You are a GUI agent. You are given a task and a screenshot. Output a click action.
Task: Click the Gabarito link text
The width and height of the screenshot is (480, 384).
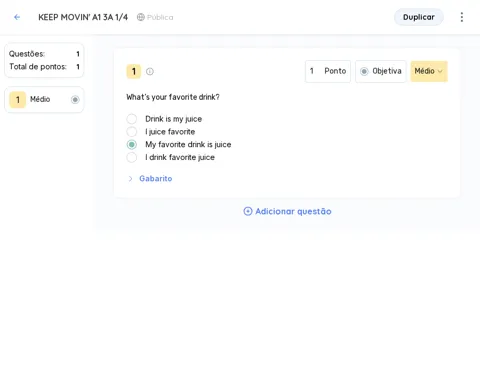tap(156, 179)
